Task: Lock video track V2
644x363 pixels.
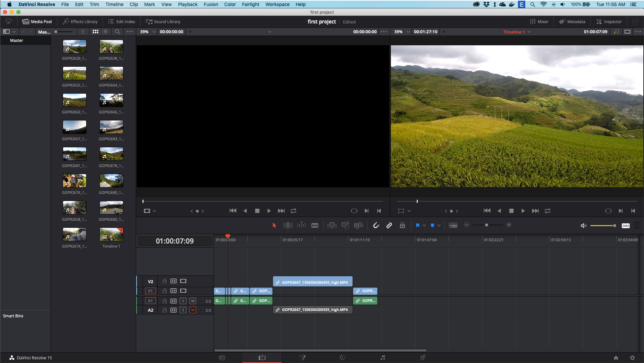Action: (164, 281)
